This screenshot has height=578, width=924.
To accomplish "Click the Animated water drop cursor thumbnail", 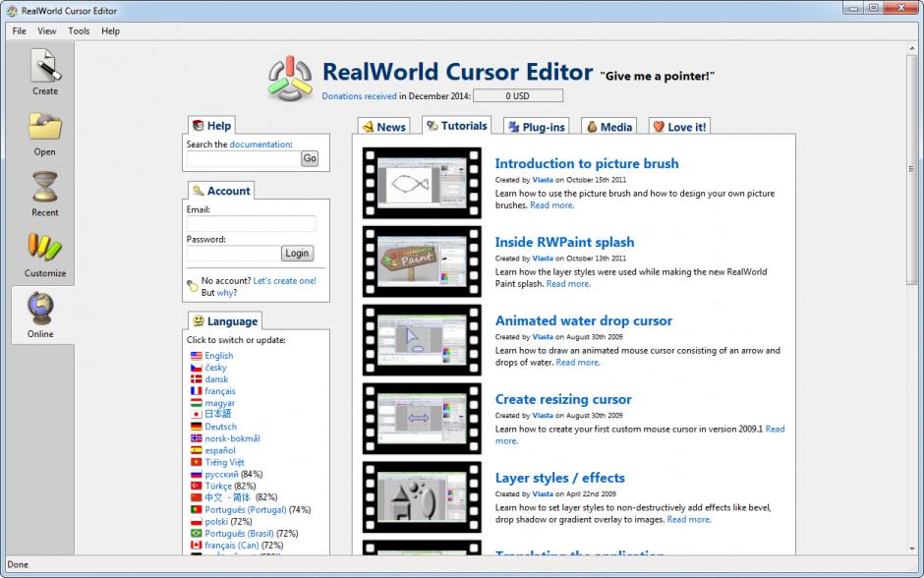I will (x=422, y=340).
